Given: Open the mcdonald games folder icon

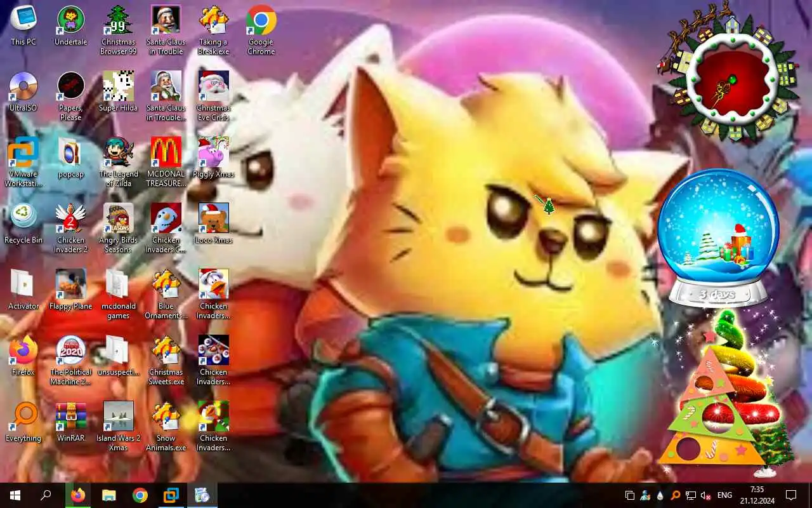Looking at the screenshot, I should coord(119,295).
